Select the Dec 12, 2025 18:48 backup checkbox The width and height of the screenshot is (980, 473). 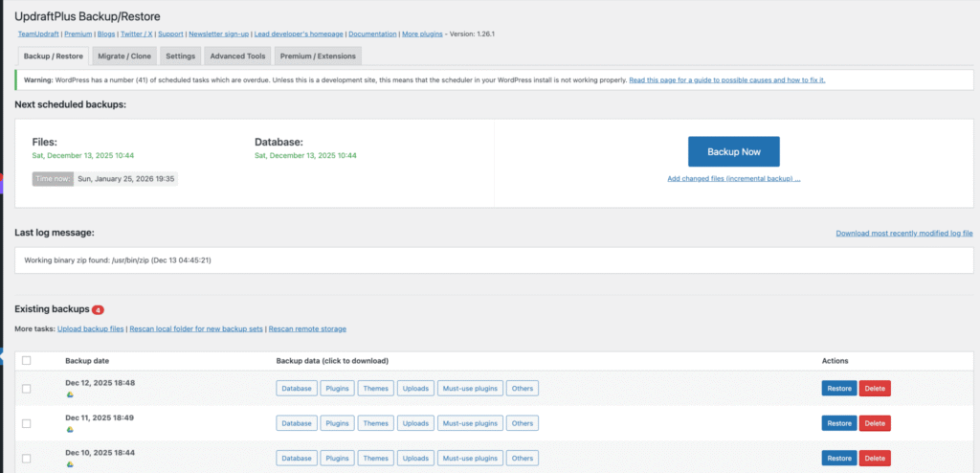pyautogui.click(x=26, y=389)
